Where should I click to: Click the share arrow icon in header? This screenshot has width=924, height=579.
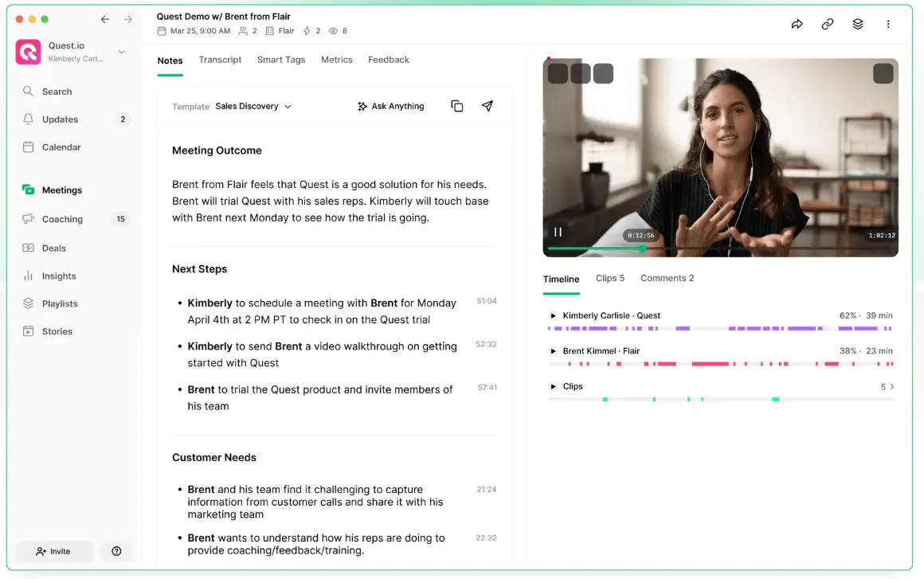[797, 24]
